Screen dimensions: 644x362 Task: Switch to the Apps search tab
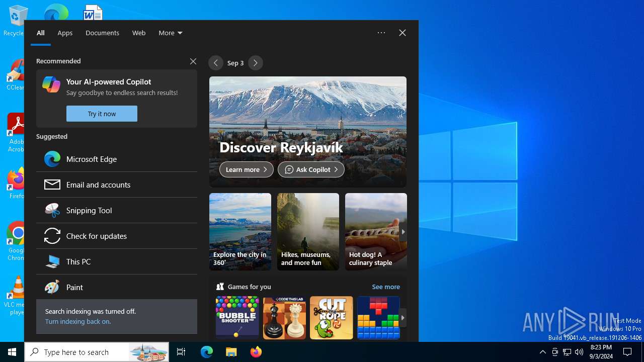coord(65,33)
